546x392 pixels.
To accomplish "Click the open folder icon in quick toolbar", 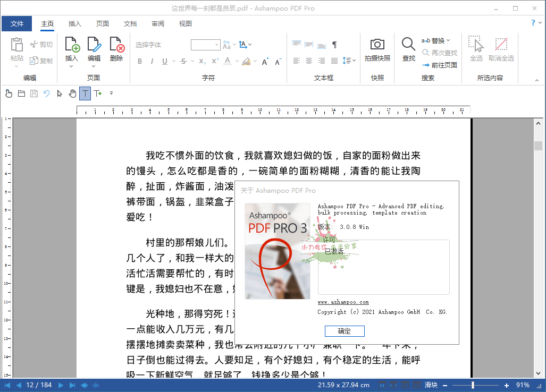I will (x=22, y=93).
